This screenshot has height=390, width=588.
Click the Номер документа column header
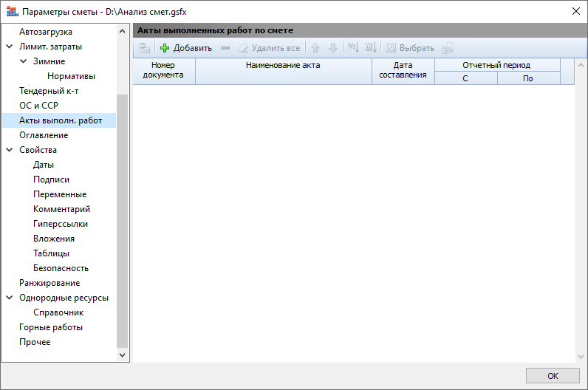(164, 71)
